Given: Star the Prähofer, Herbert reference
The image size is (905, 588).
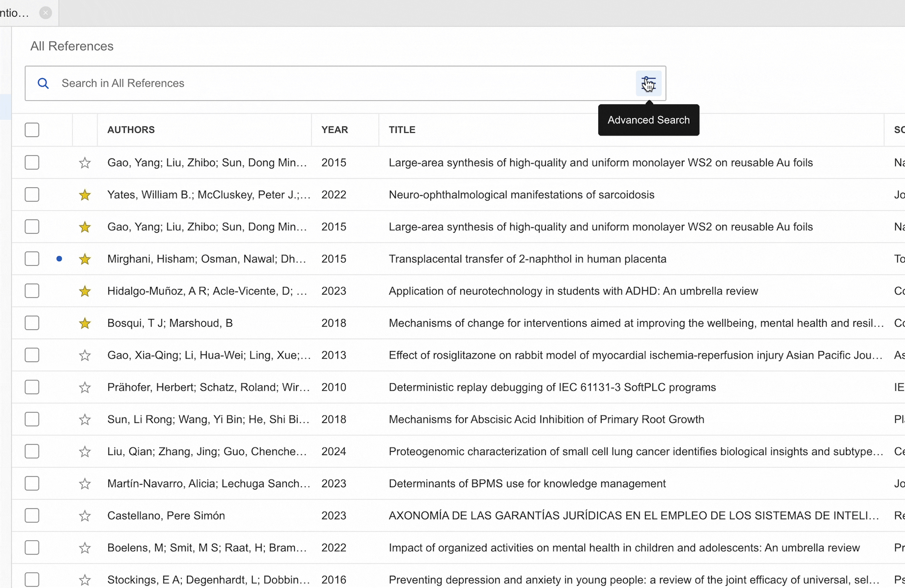Looking at the screenshot, I should (85, 387).
